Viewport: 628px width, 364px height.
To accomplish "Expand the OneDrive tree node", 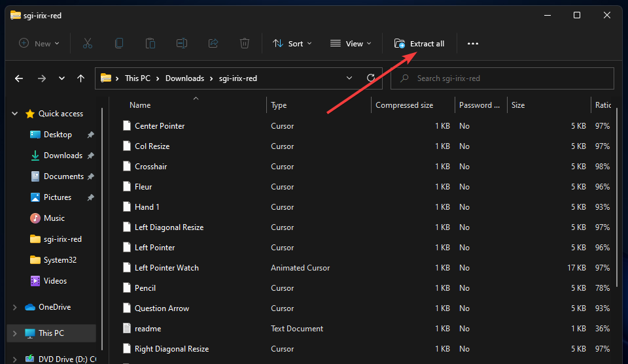I will [15, 307].
